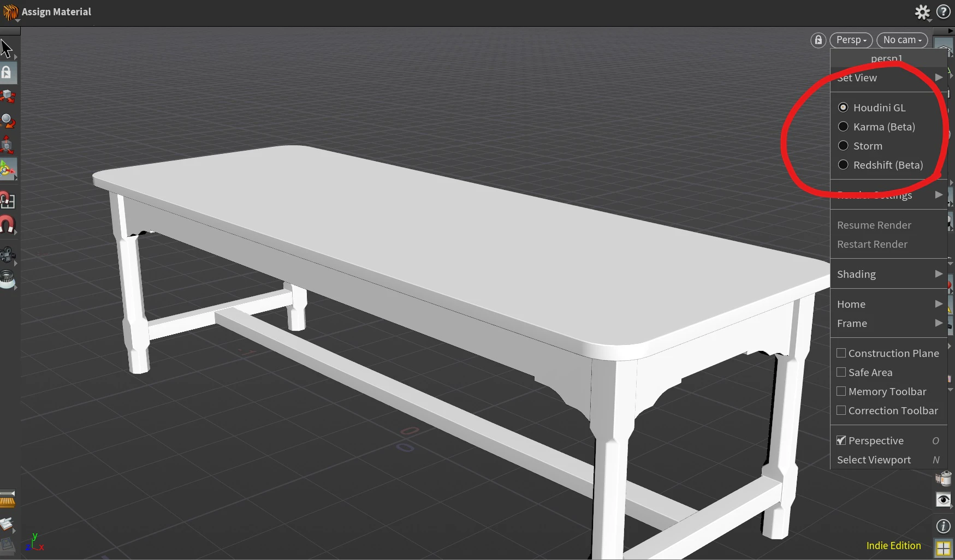Select the arrow Select tool
The height and width of the screenshot is (560, 955).
click(x=7, y=49)
